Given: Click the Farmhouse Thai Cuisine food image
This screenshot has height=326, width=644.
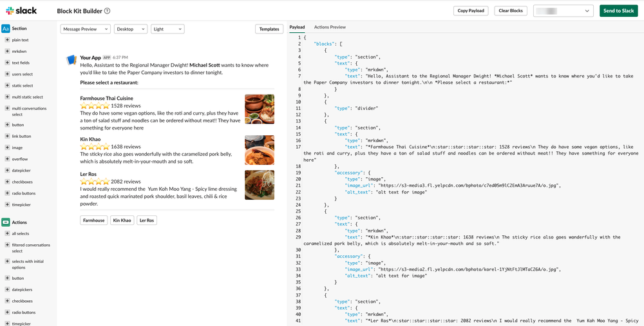Looking at the screenshot, I should click(260, 109).
